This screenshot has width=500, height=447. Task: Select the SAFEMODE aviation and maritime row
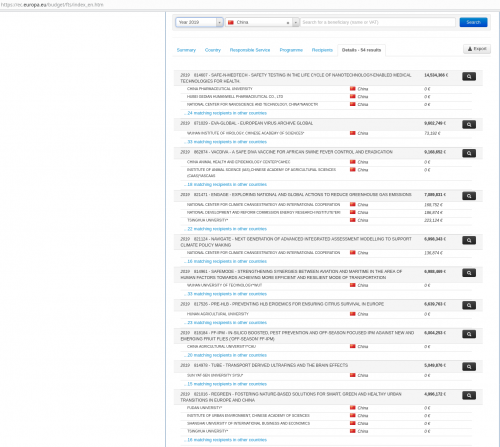328,274
